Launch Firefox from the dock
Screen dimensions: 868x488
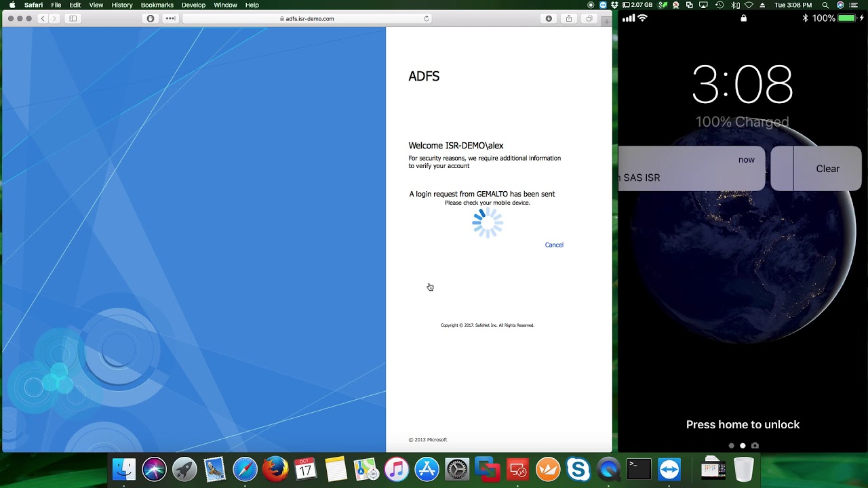(275, 469)
